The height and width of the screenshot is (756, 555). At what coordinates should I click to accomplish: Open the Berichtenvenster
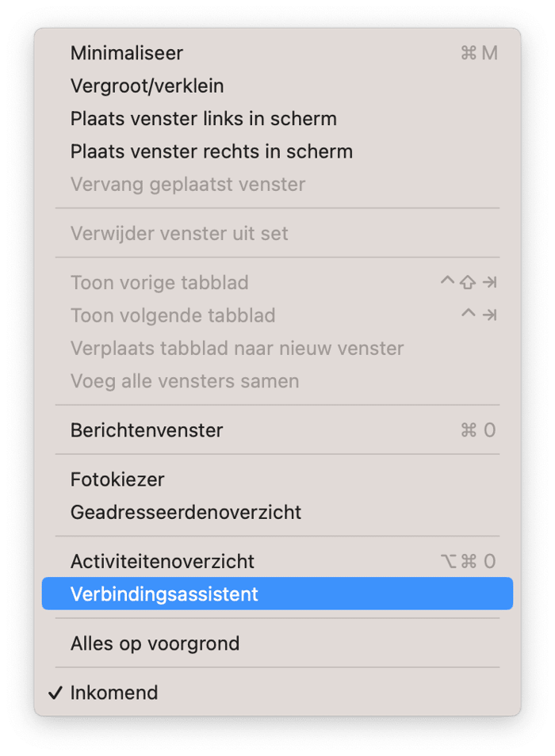coord(277,430)
